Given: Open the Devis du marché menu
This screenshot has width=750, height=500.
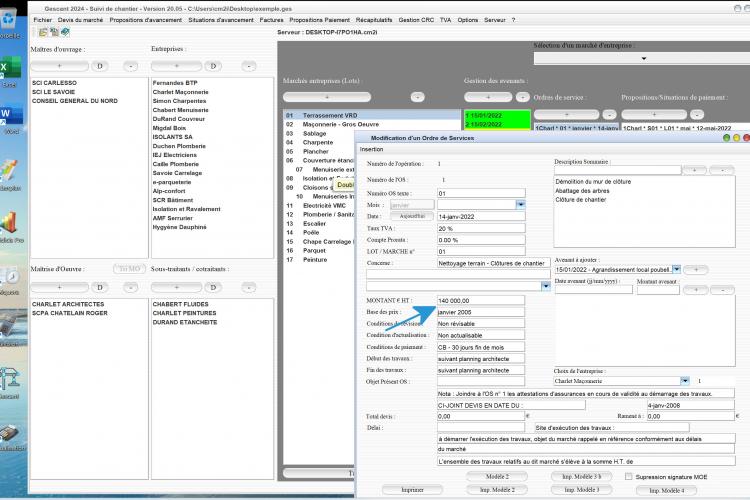Looking at the screenshot, I should 80,20.
